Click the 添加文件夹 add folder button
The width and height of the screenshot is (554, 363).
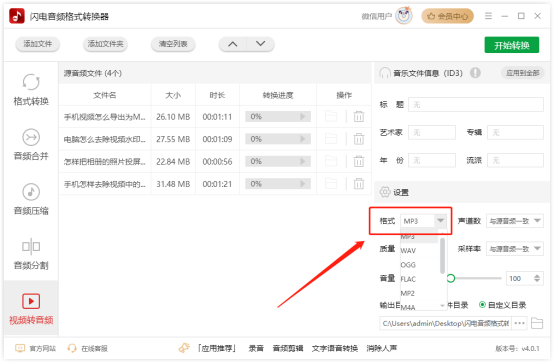click(105, 44)
